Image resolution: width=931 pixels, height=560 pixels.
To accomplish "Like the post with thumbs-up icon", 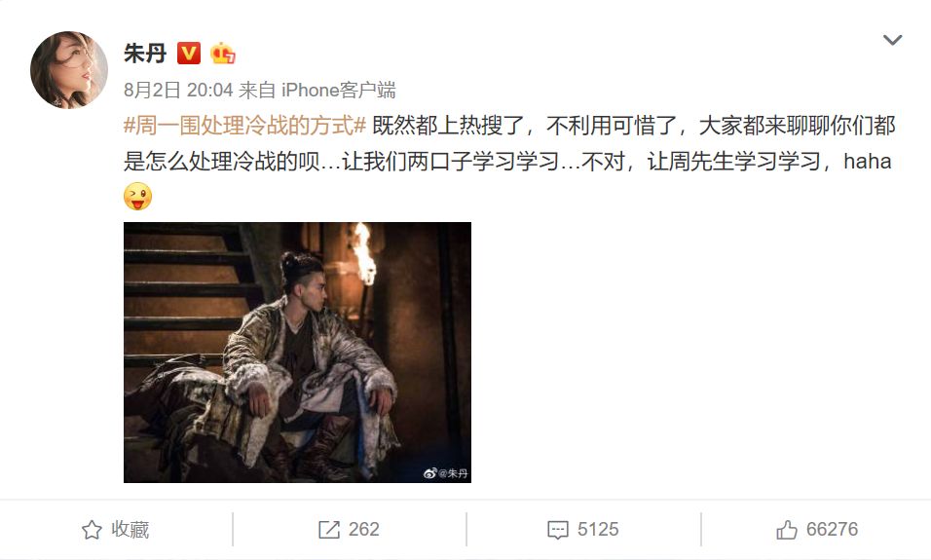I will point(787,529).
